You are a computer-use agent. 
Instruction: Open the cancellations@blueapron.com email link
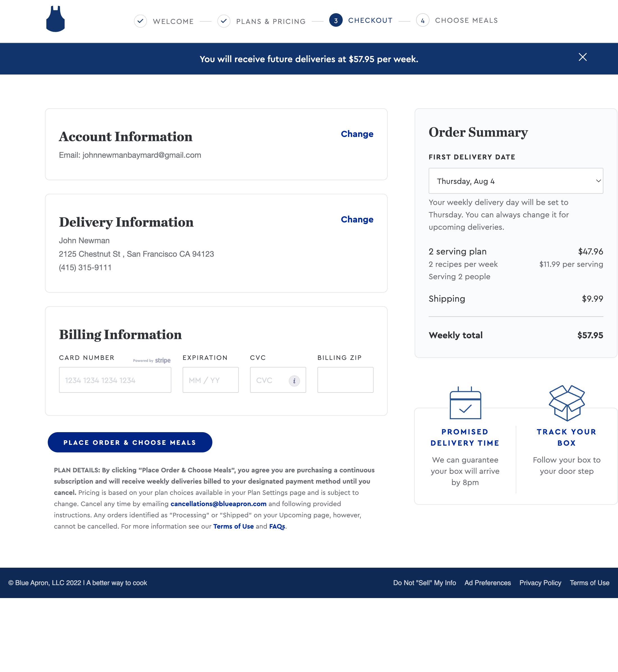click(218, 504)
